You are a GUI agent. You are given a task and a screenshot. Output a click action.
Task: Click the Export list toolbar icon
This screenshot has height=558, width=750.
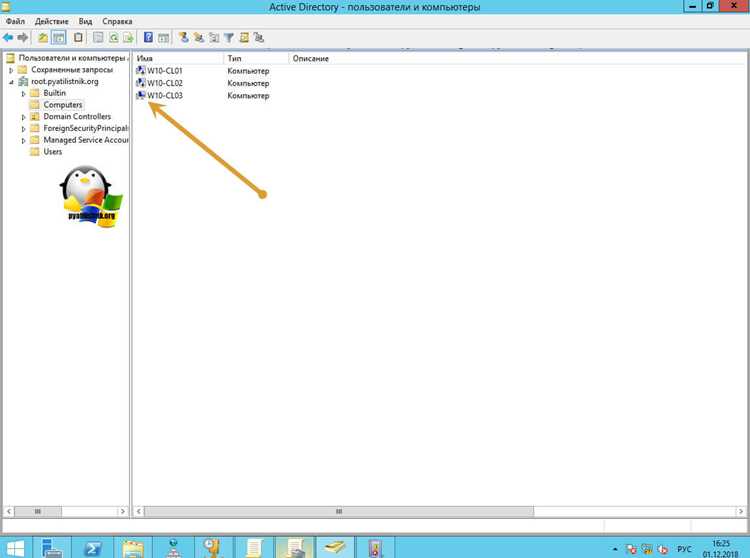(x=128, y=38)
